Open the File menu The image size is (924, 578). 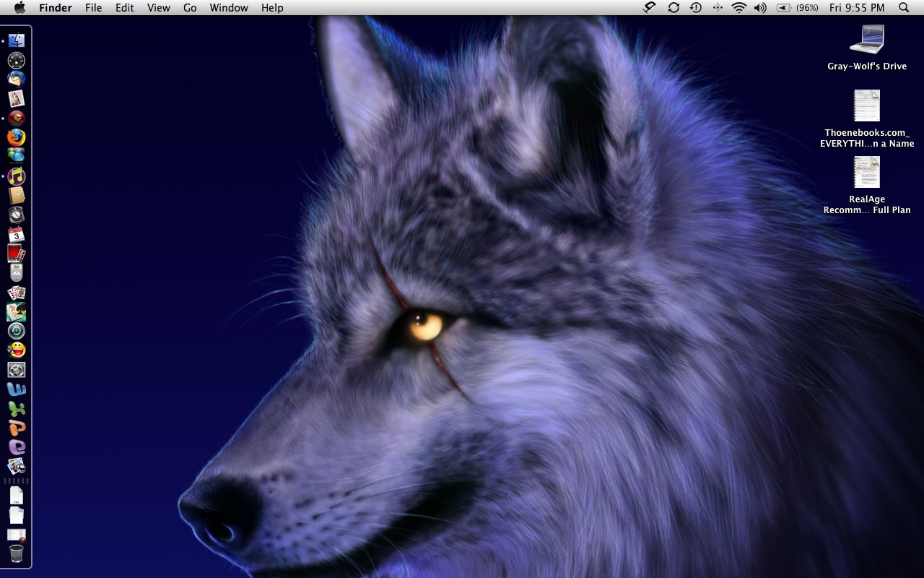click(x=93, y=8)
